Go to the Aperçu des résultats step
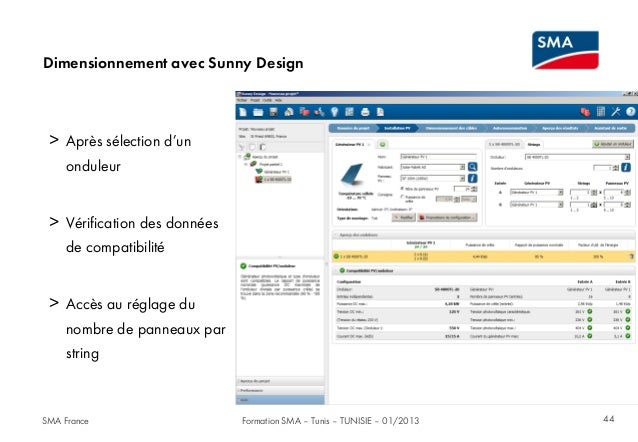The width and height of the screenshot is (638, 442). 560,128
